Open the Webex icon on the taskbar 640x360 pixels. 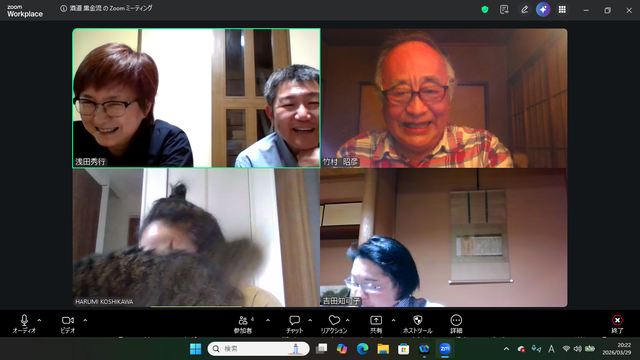[424, 349]
